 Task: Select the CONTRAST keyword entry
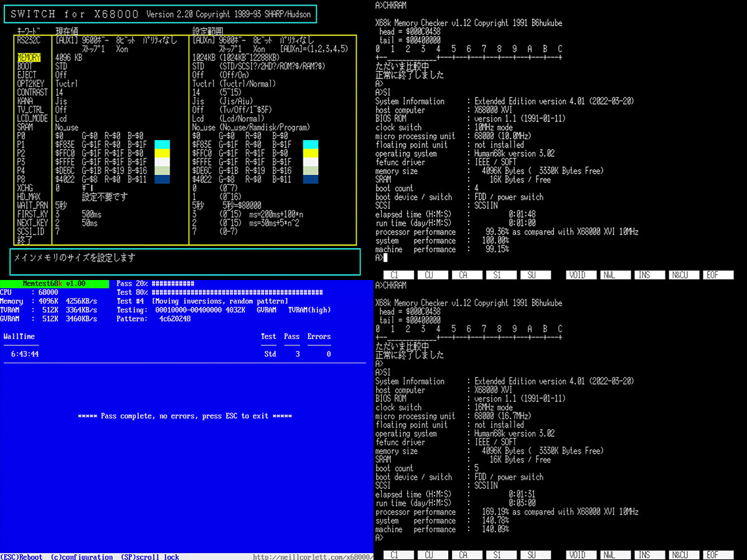(x=32, y=92)
